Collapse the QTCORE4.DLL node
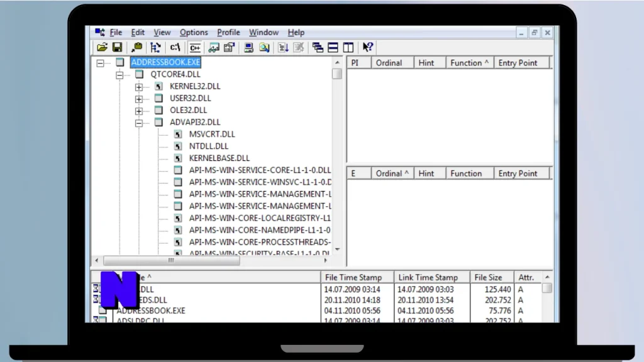The width and height of the screenshot is (644, 362). click(x=119, y=75)
